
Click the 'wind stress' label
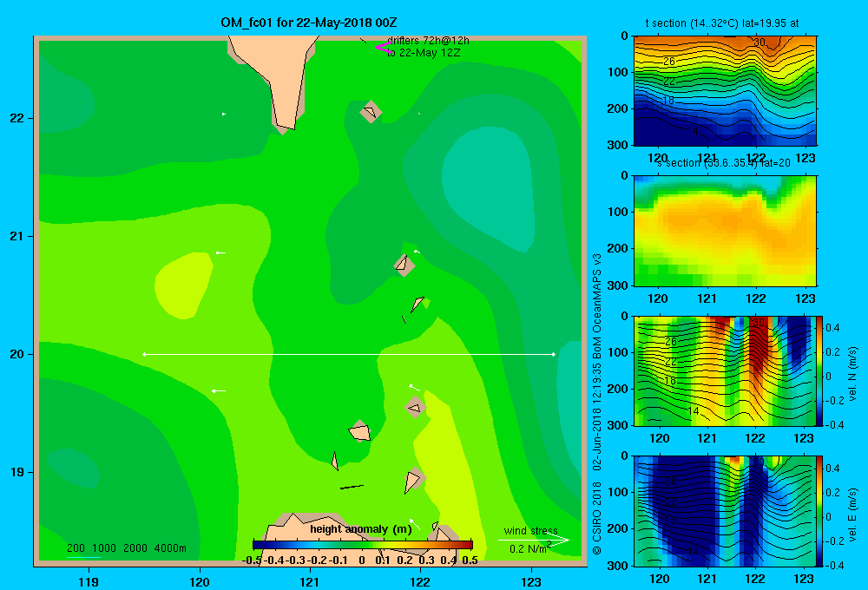tap(531, 531)
